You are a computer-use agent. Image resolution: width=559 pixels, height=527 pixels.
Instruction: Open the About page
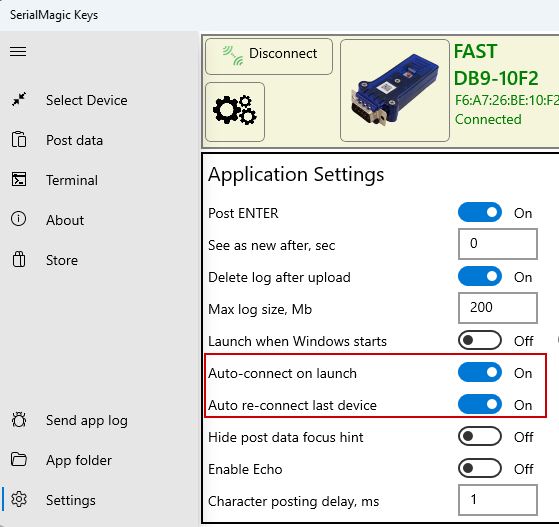click(x=65, y=220)
